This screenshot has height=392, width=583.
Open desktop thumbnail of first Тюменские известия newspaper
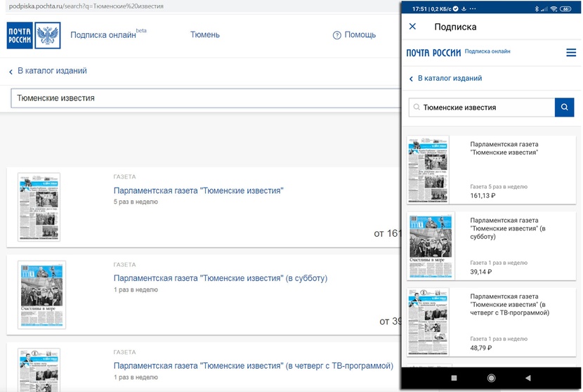click(39, 207)
